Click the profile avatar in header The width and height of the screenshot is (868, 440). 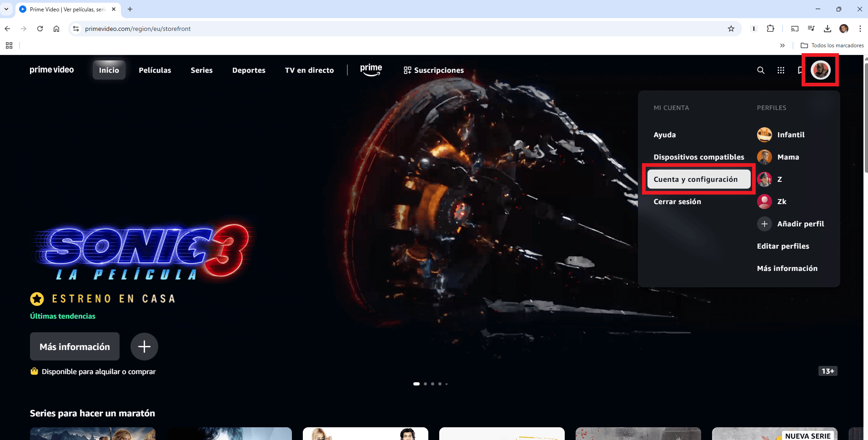pos(821,70)
